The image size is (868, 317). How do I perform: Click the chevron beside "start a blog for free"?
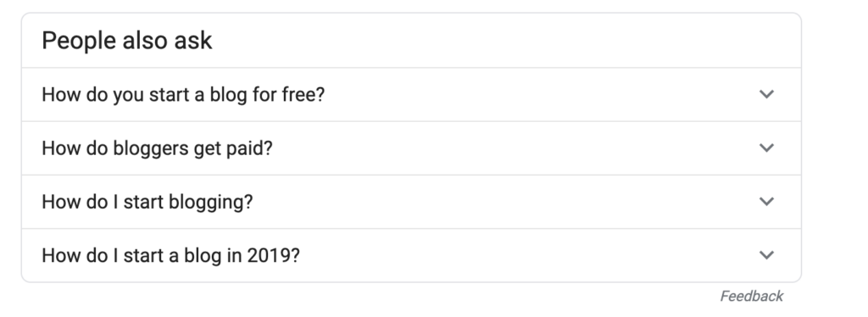pyautogui.click(x=766, y=94)
